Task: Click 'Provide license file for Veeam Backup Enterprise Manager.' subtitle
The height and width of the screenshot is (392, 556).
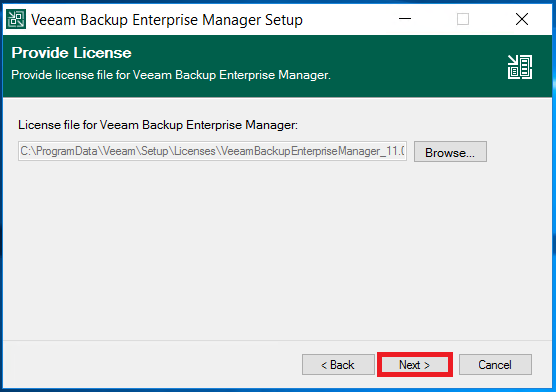Action: (171, 75)
